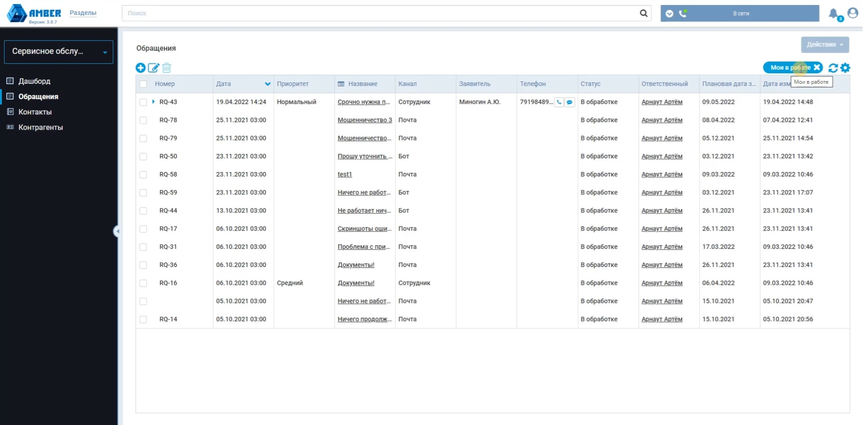Select the checkbox for row RQ-78
The height and width of the screenshot is (425, 868).
coord(143,120)
